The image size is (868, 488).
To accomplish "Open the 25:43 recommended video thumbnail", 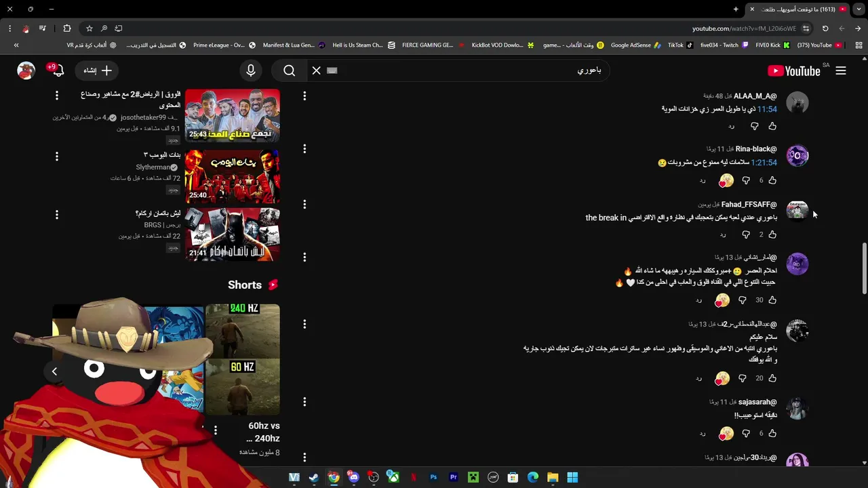I will pos(233,115).
